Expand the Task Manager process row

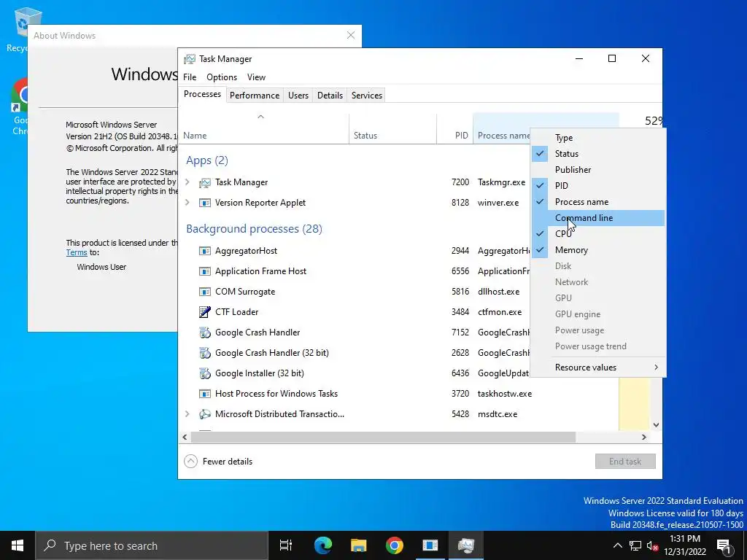pos(187,182)
